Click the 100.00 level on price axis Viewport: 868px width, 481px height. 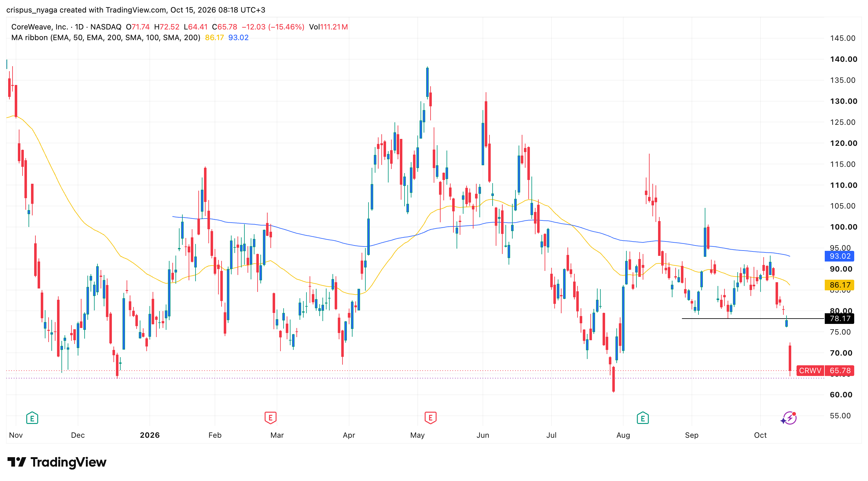click(843, 227)
